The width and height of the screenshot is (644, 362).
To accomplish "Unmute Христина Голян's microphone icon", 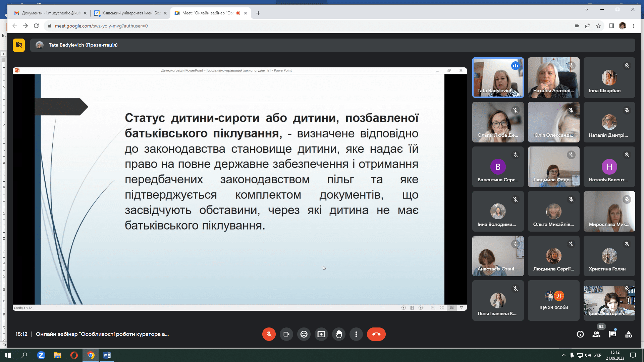I will pos(627,244).
